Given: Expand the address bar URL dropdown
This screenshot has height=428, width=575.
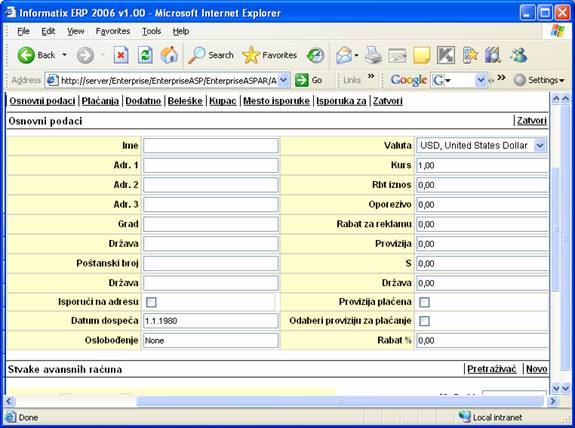Looking at the screenshot, I should click(x=283, y=80).
